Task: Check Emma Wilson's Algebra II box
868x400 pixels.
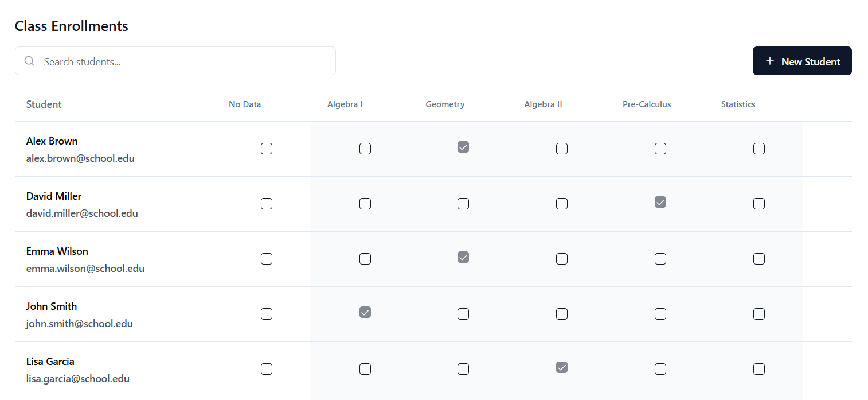Action: point(562,259)
